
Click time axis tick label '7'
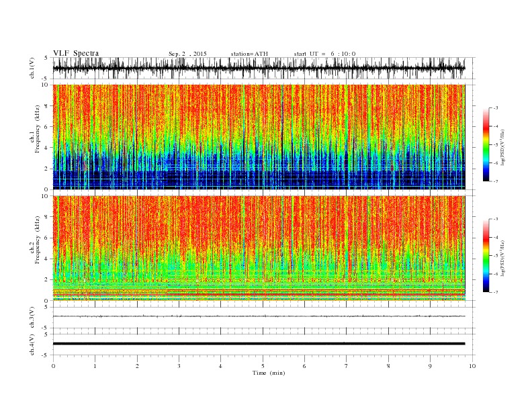(x=347, y=366)
